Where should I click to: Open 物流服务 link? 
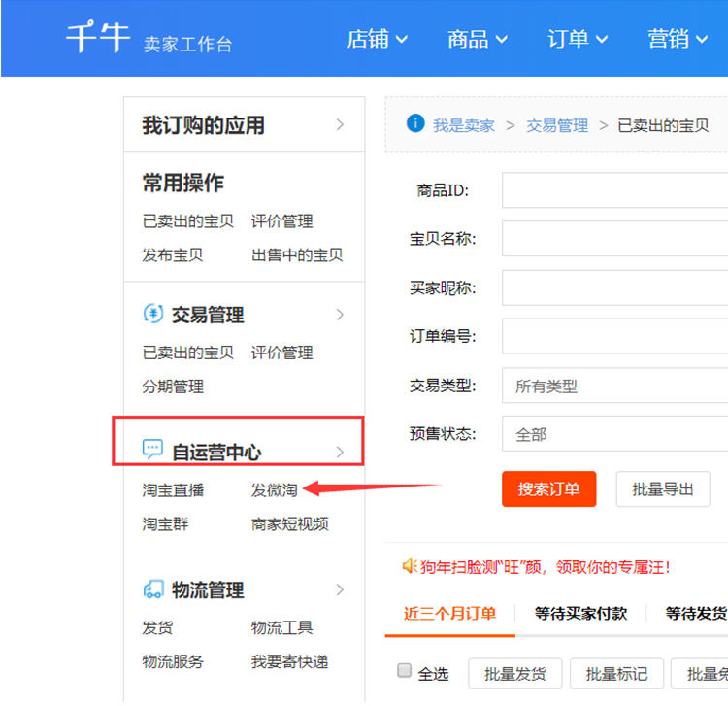[x=173, y=661]
